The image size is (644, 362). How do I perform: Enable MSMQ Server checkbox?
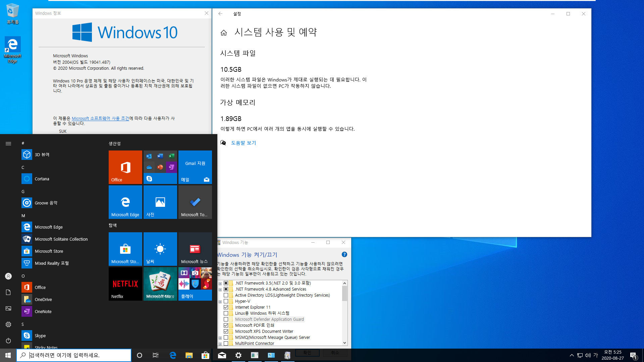(x=226, y=338)
